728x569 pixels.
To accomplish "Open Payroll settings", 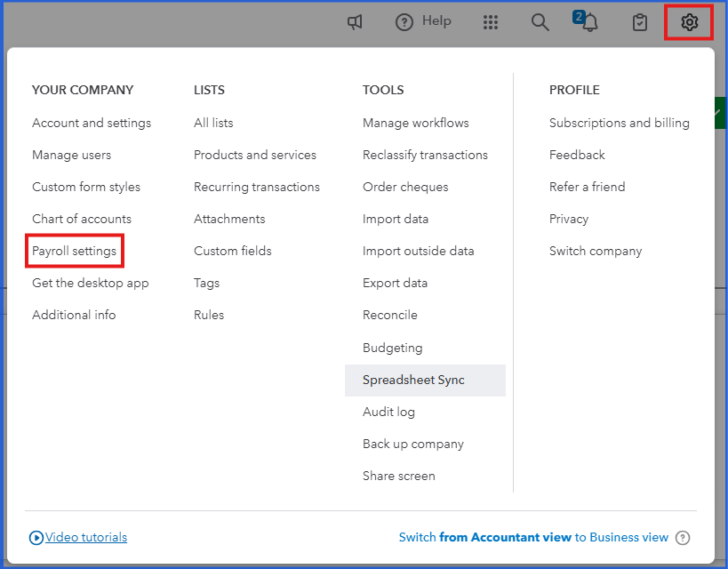I will tap(74, 251).
